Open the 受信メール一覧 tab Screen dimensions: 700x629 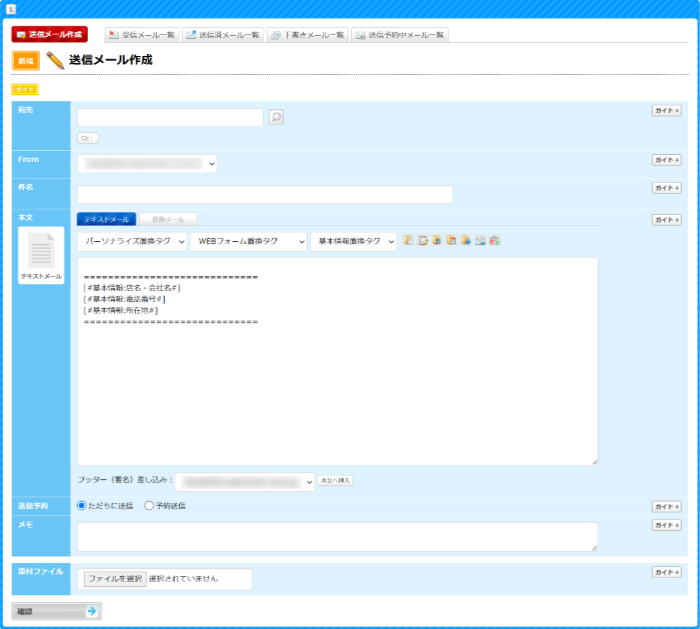tap(142, 35)
